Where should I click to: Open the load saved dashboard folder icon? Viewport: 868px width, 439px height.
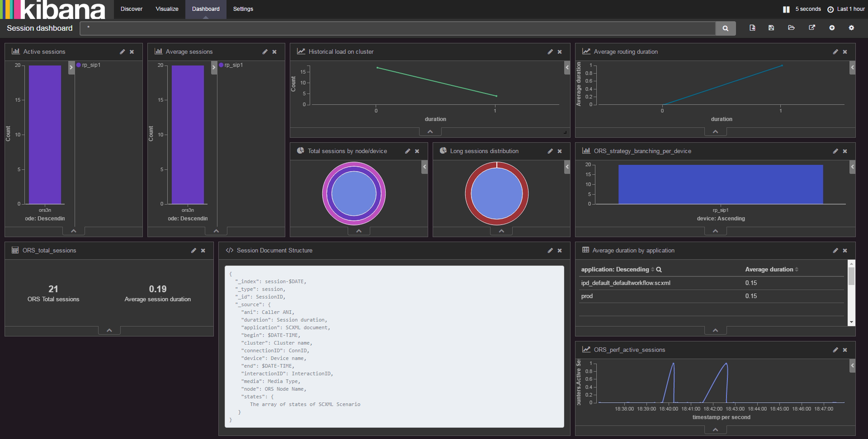click(792, 28)
